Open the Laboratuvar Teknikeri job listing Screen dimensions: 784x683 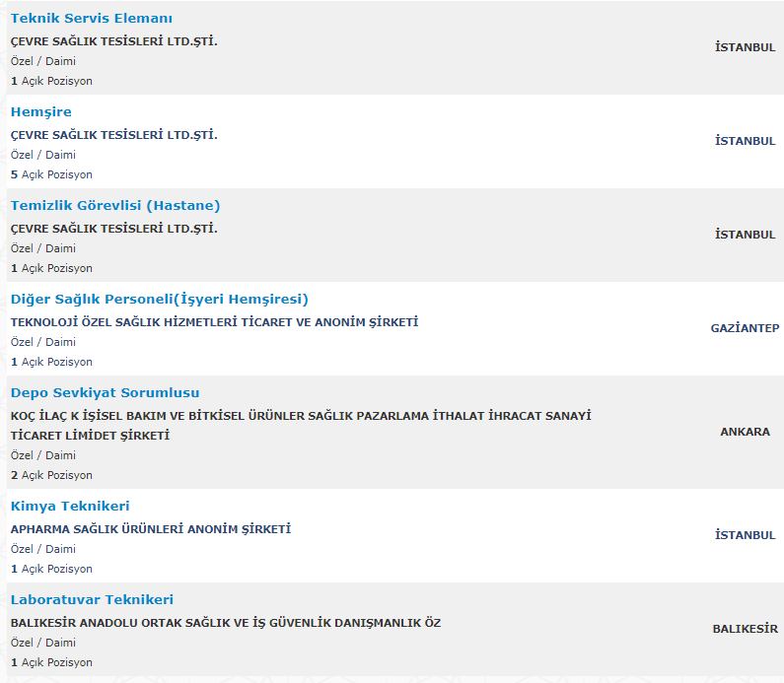coord(92,599)
